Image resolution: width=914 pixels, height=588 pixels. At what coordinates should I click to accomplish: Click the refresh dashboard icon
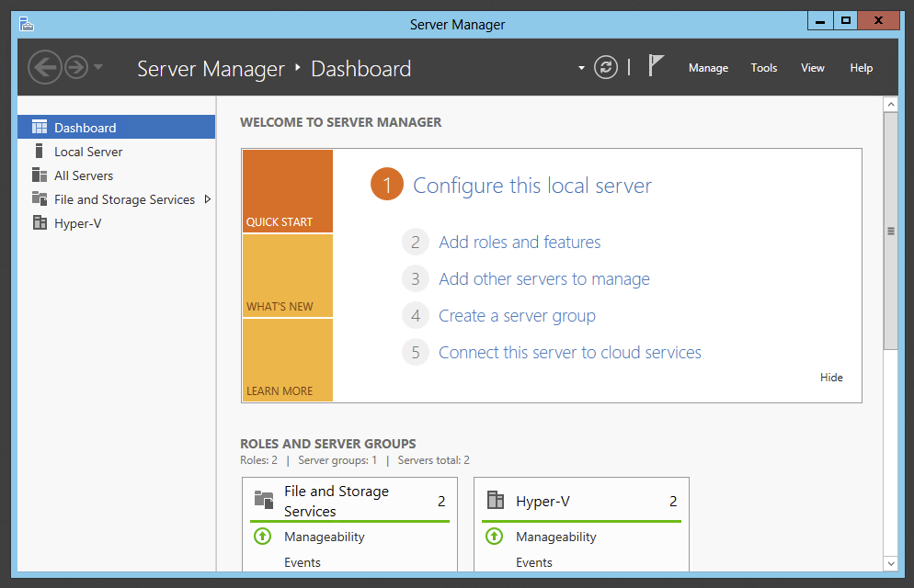click(605, 67)
